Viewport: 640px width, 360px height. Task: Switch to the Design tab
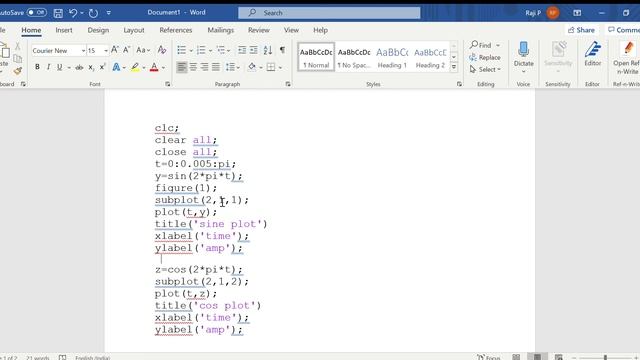point(98,30)
